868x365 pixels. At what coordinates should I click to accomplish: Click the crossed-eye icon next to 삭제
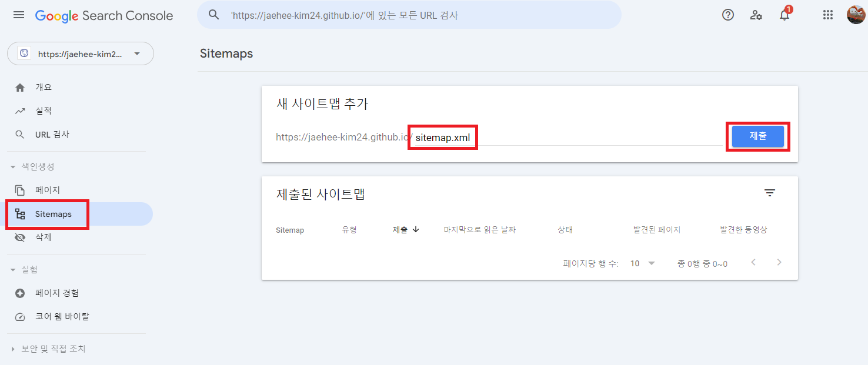[x=20, y=237]
